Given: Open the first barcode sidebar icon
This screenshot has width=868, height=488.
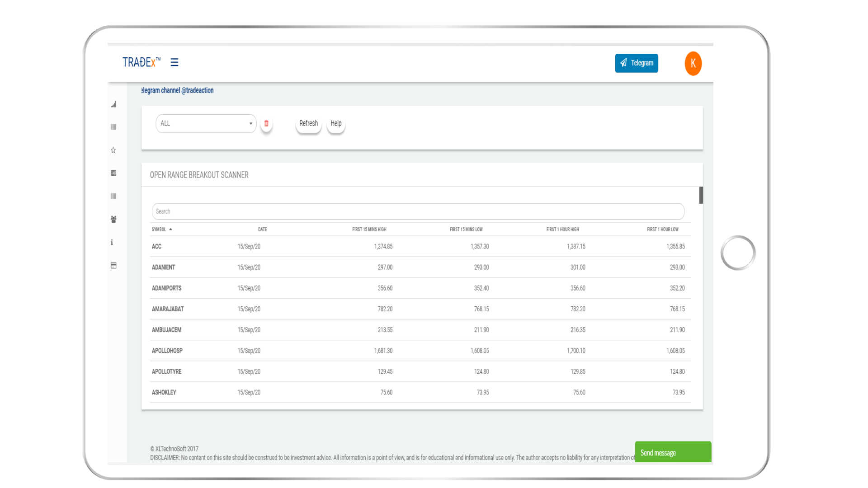Looking at the screenshot, I should (x=113, y=127).
